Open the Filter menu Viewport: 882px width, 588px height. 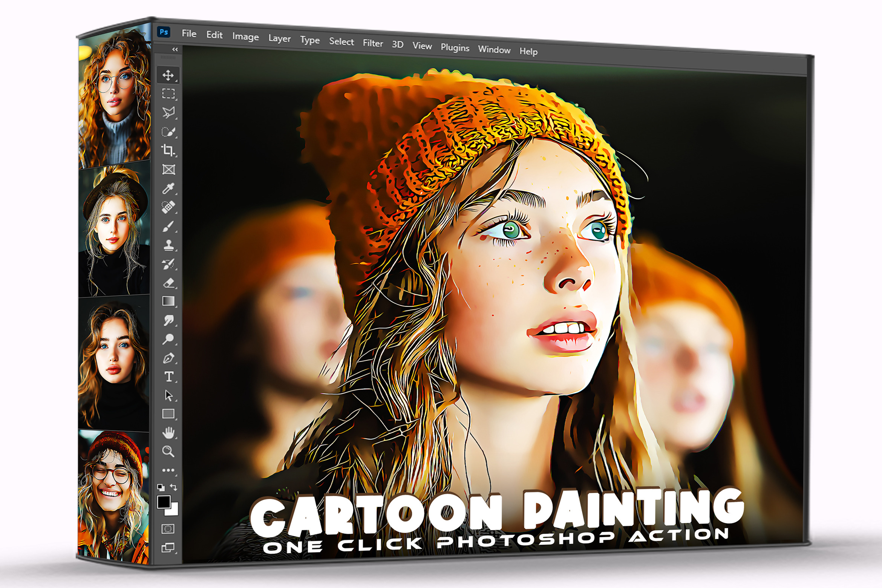pos(373,43)
